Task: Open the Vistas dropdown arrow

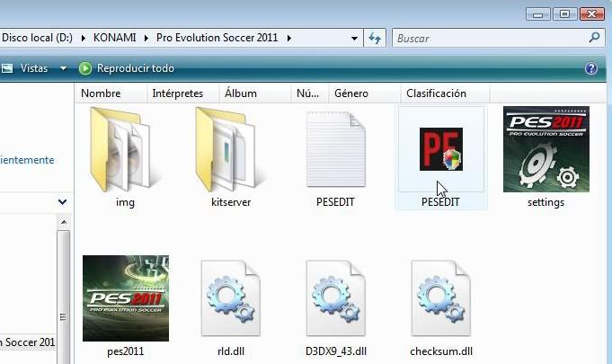Action: coord(63,68)
